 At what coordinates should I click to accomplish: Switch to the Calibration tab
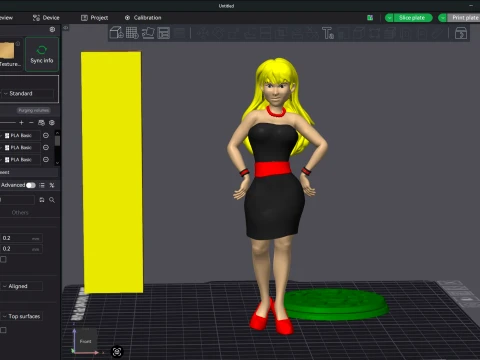click(143, 18)
